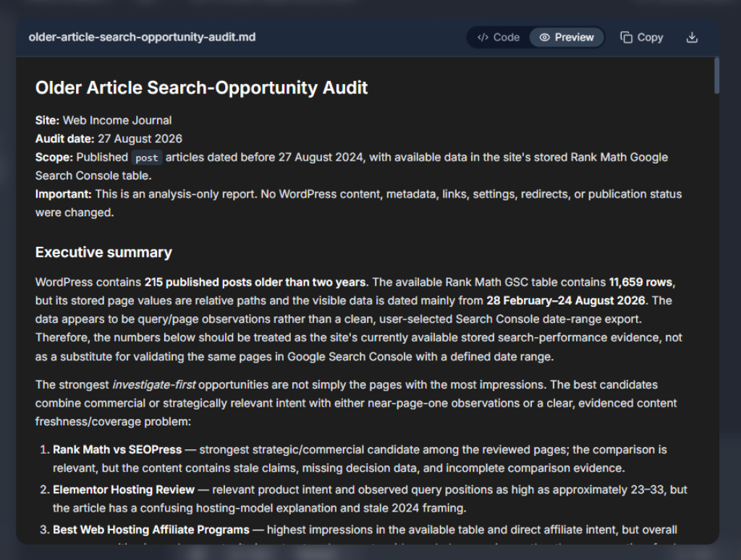The height and width of the screenshot is (560, 741).
Task: Copy the document with the Copy button
Action: click(x=642, y=38)
